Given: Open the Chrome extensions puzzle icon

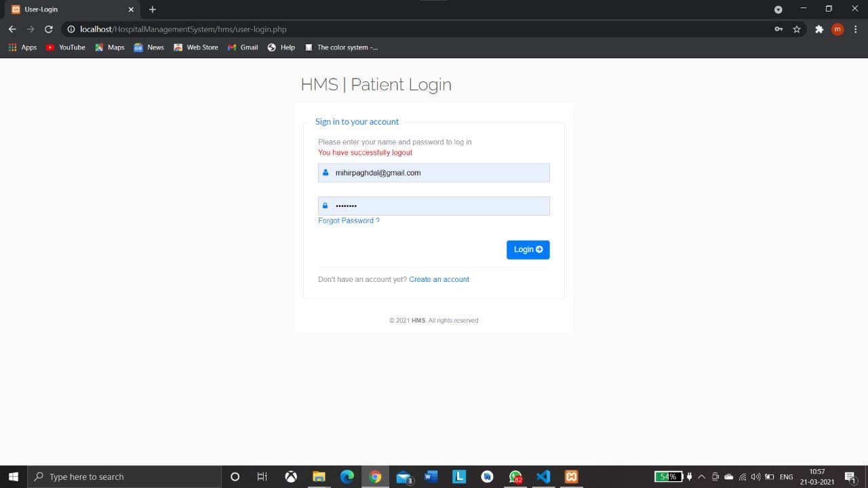Looking at the screenshot, I should pyautogui.click(x=819, y=29).
